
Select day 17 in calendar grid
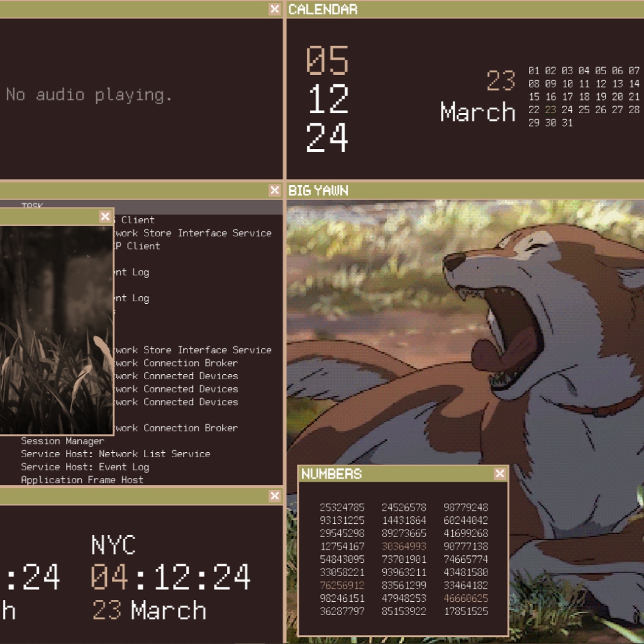(x=568, y=97)
